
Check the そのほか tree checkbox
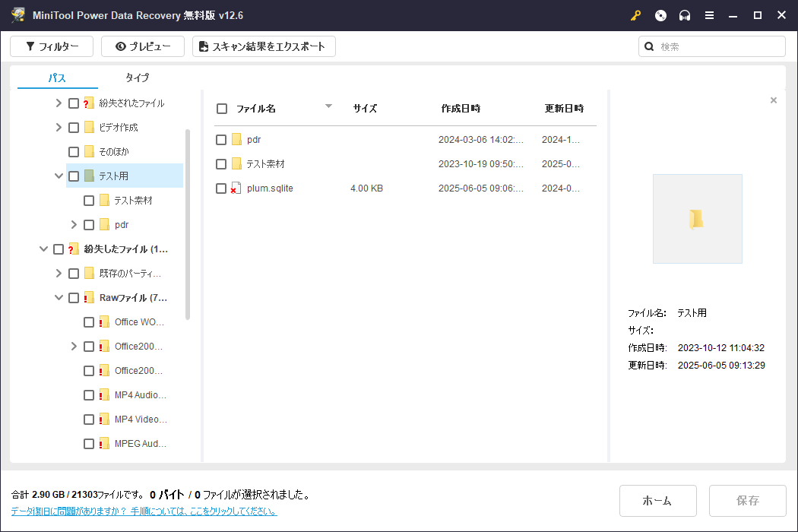pyautogui.click(x=74, y=152)
